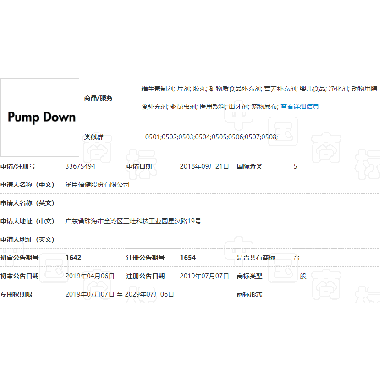Click the blue 'view details' link after goods list
The image size is (380, 380).
(300, 107)
